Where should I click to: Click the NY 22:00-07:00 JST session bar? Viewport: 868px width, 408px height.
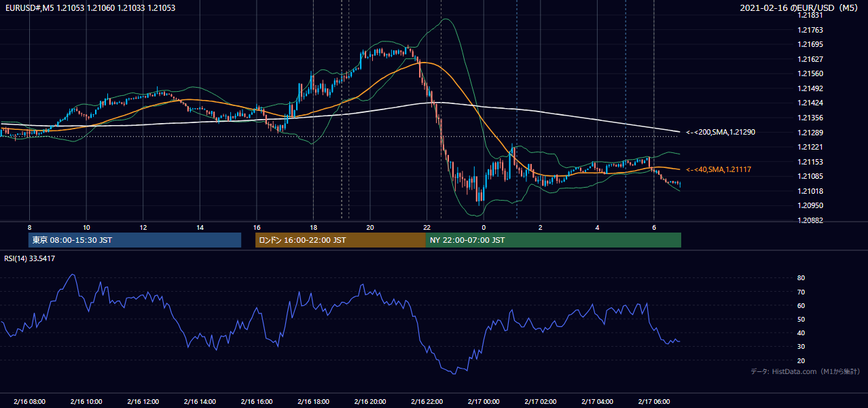coord(554,240)
